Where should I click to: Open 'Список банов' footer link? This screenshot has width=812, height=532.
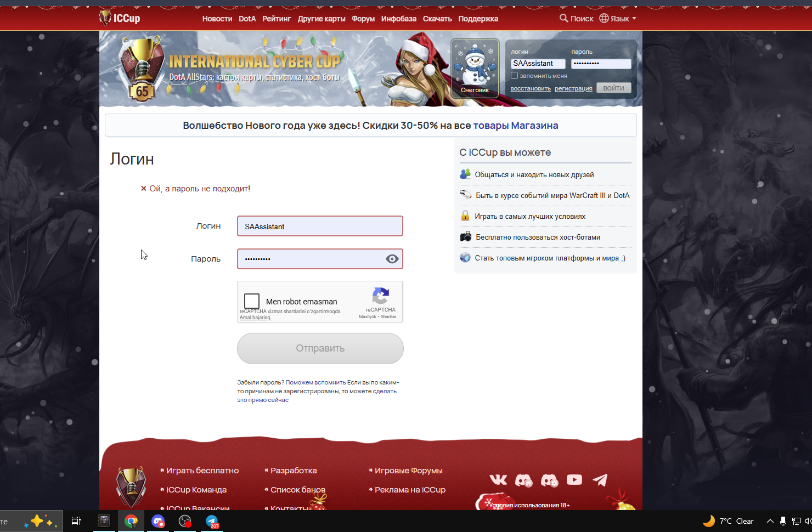[x=298, y=490]
